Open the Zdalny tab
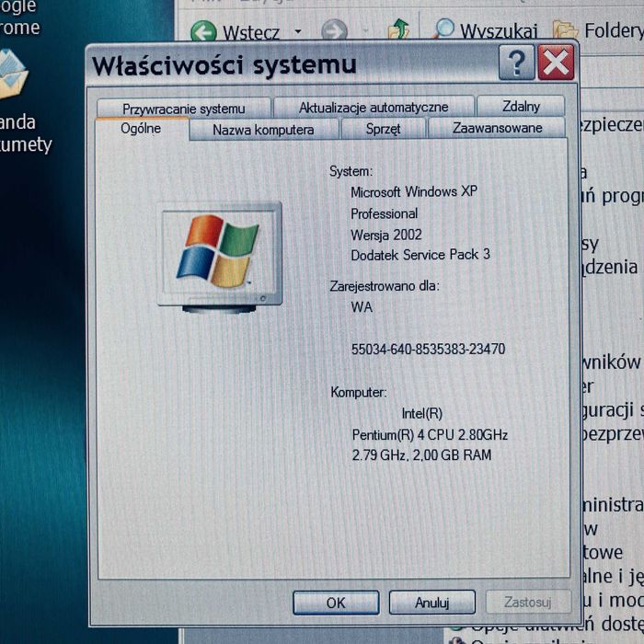The width and height of the screenshot is (644, 644). tap(521, 107)
